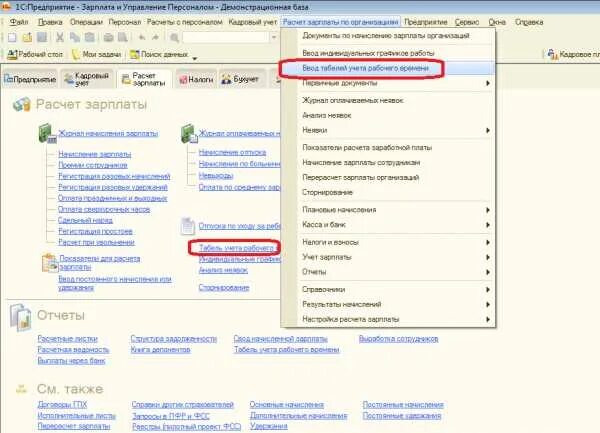
Task: Choose Перерасчет зарплаты организаций menu entry
Action: pos(360,178)
